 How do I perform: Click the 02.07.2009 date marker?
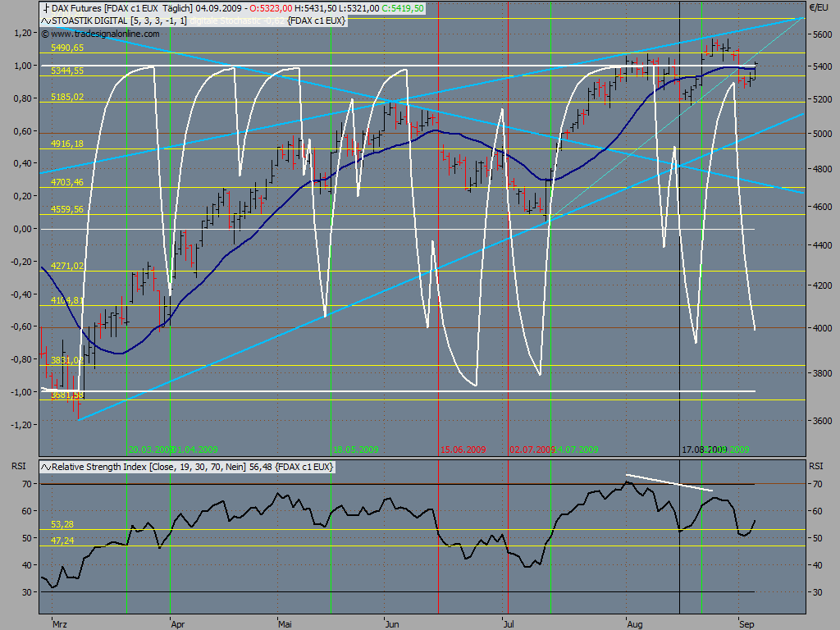pyautogui.click(x=531, y=450)
